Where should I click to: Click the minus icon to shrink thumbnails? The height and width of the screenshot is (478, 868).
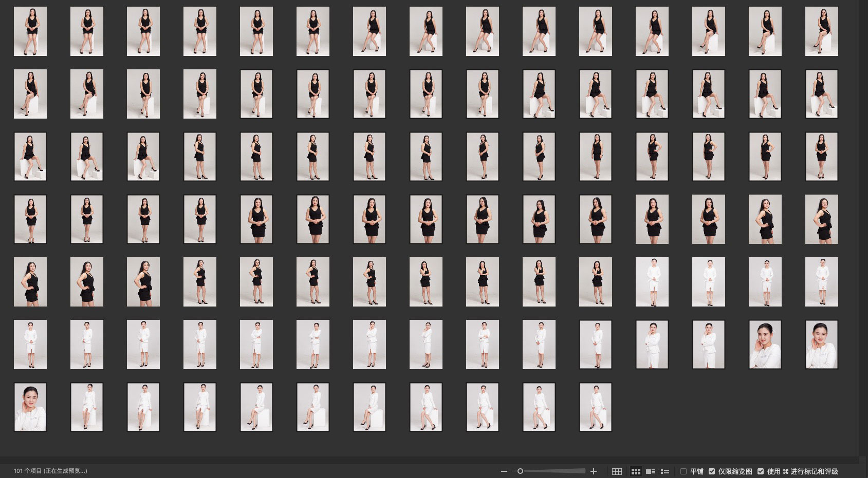click(504, 471)
